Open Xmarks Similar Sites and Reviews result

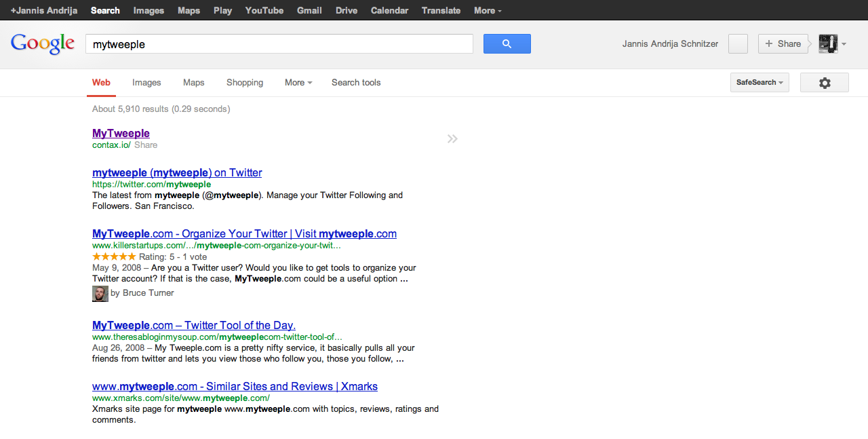coord(235,386)
